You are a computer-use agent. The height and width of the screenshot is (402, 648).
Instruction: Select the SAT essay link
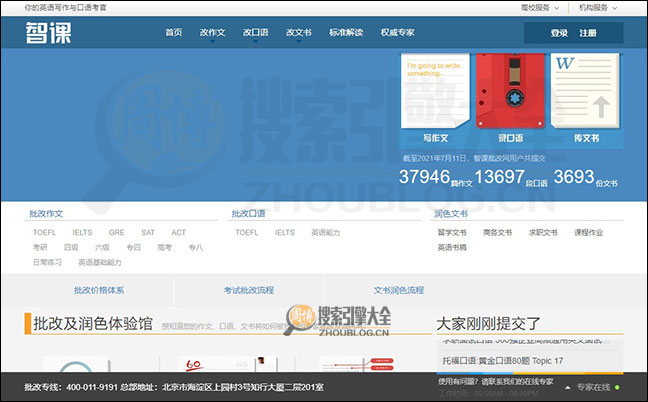point(148,233)
